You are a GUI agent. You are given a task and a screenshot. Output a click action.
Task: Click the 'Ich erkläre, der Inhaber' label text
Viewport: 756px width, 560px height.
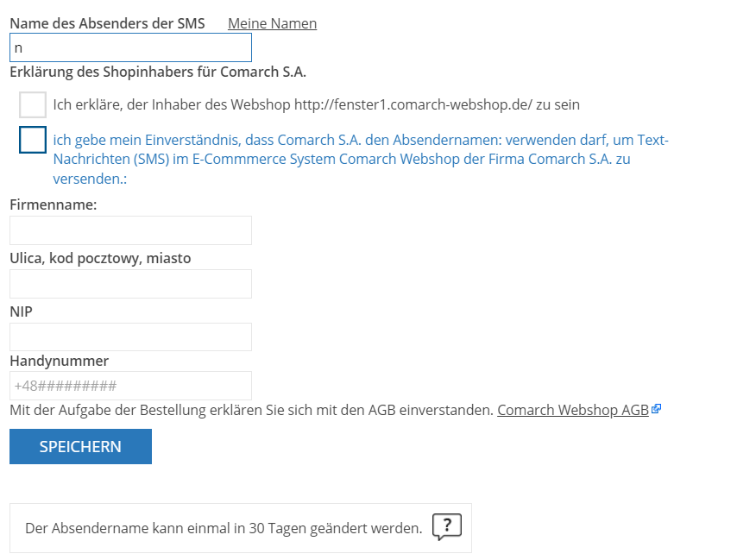(x=316, y=104)
